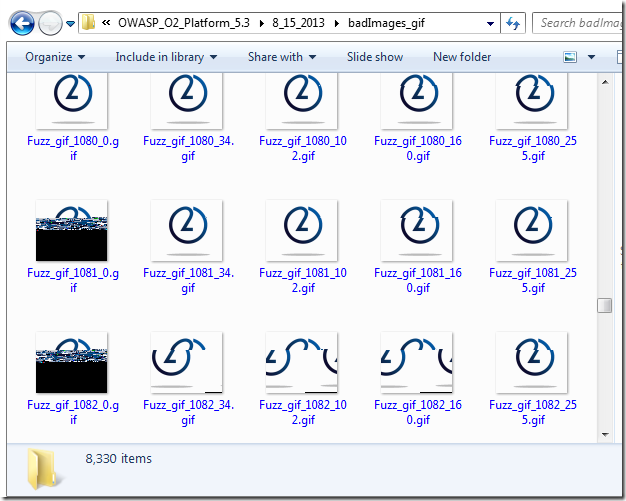Select the Fuzz_gif_1081_160.gif image

416,231
